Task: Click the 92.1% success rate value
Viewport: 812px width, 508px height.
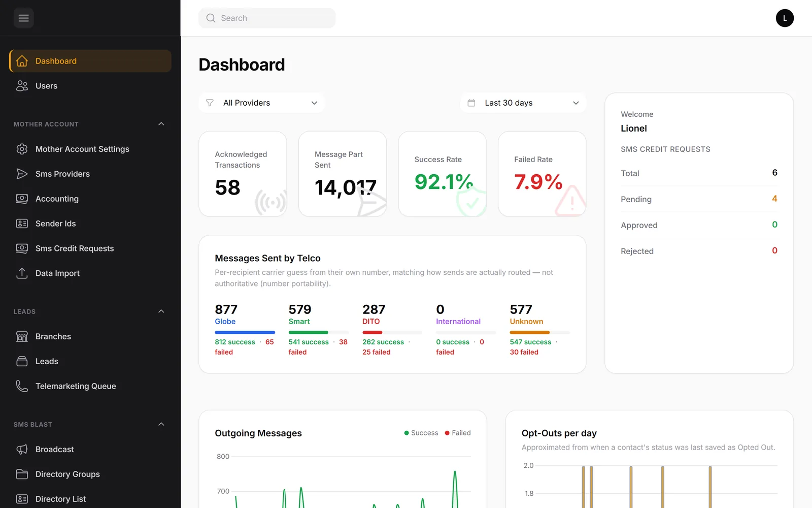Action: tap(444, 182)
